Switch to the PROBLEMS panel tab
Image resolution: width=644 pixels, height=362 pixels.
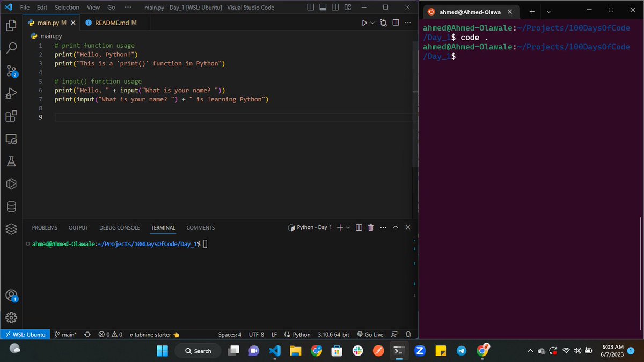[x=45, y=227]
